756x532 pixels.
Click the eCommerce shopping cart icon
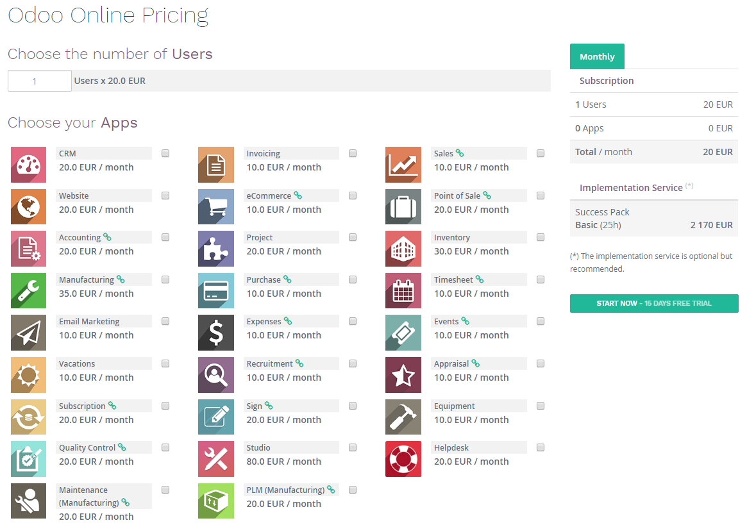click(216, 207)
